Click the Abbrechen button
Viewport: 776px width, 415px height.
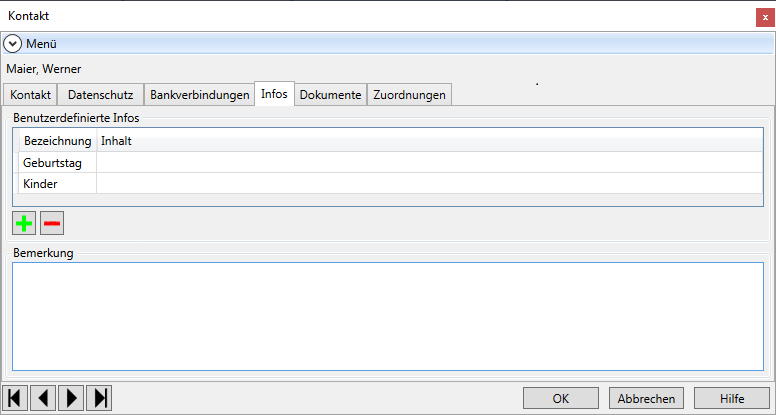pos(646,398)
